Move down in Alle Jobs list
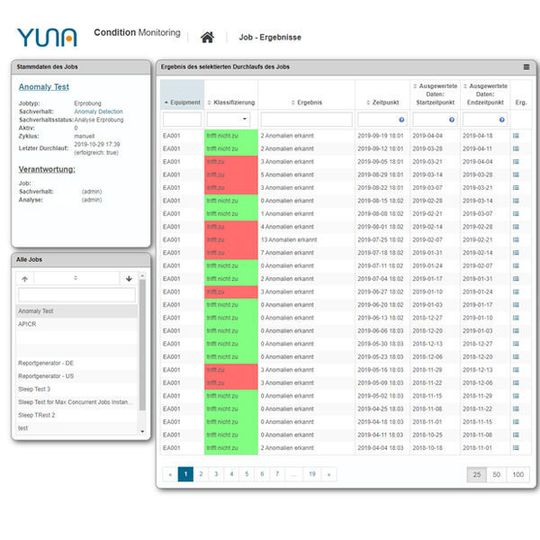This screenshot has height=540, width=540. 129,279
